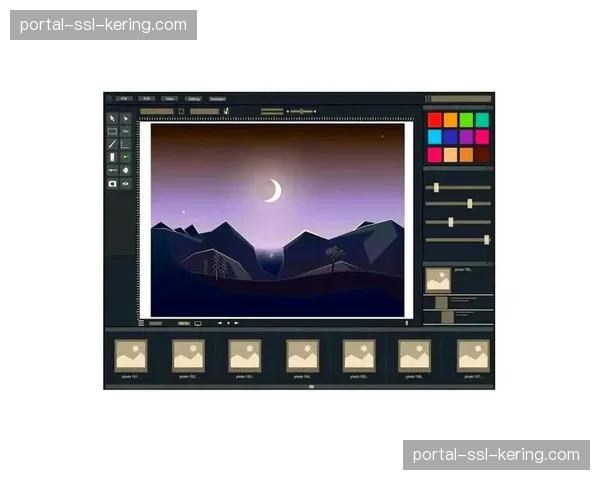
Task: Choose the purple color swatch
Action: pyautogui.click(x=466, y=137)
